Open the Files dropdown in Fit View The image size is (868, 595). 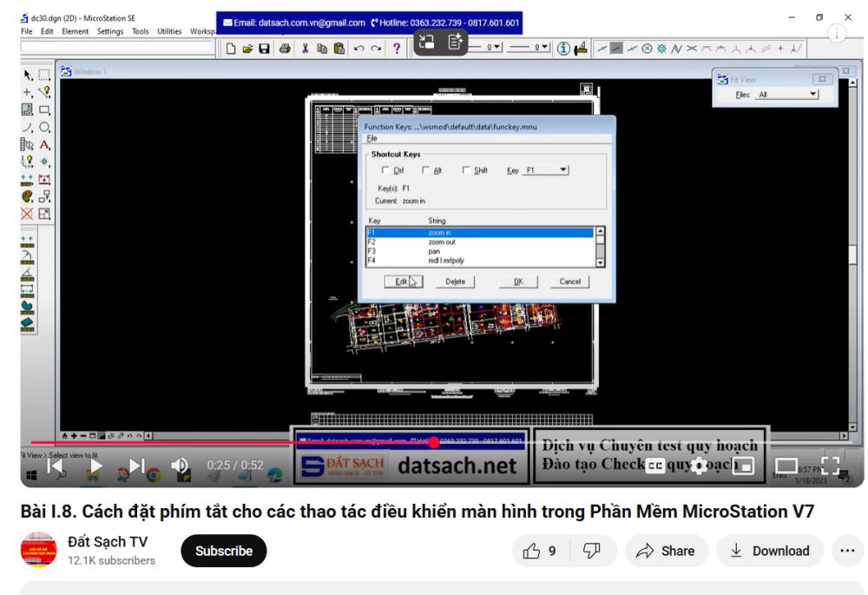click(812, 95)
